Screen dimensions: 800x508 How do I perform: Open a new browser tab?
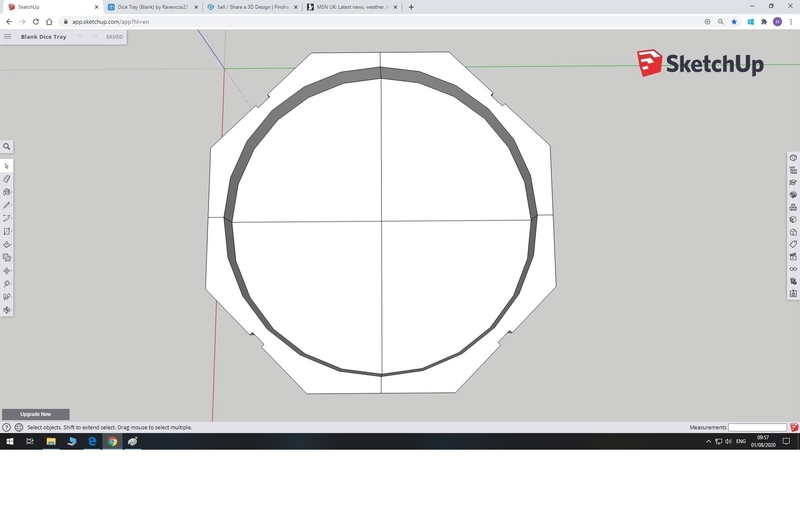[411, 7]
